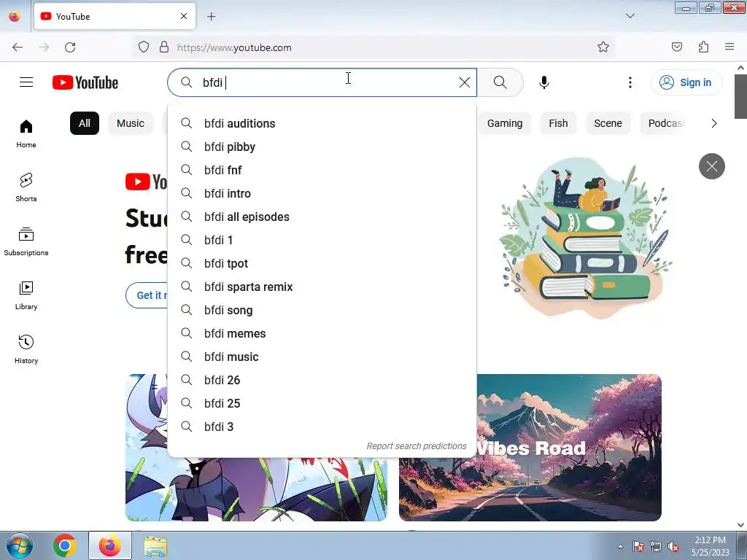Open the Windows Start menu
Screen dimensions: 747x560
pyautogui.click(x=20, y=545)
